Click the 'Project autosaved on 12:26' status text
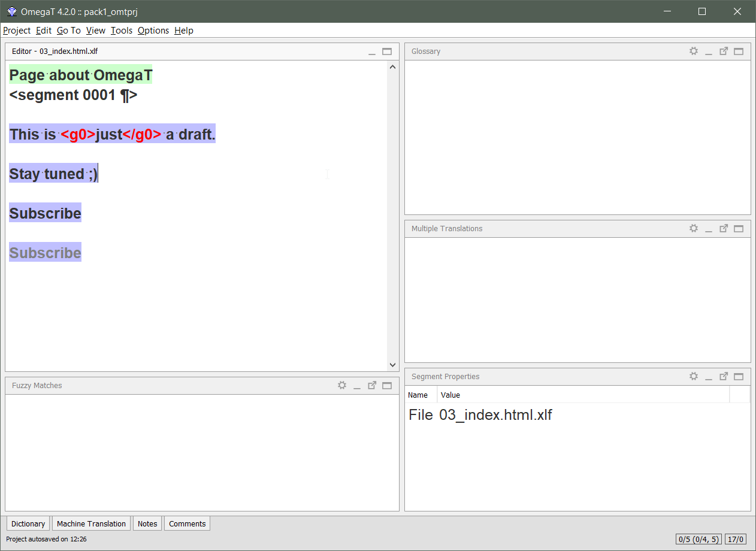Image resolution: width=756 pixels, height=551 pixels. (46, 539)
